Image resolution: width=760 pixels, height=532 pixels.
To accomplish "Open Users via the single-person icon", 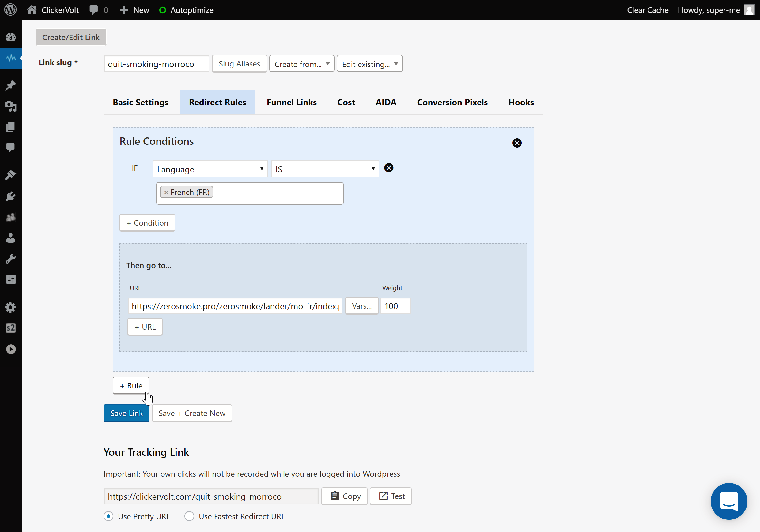I will coord(11,238).
